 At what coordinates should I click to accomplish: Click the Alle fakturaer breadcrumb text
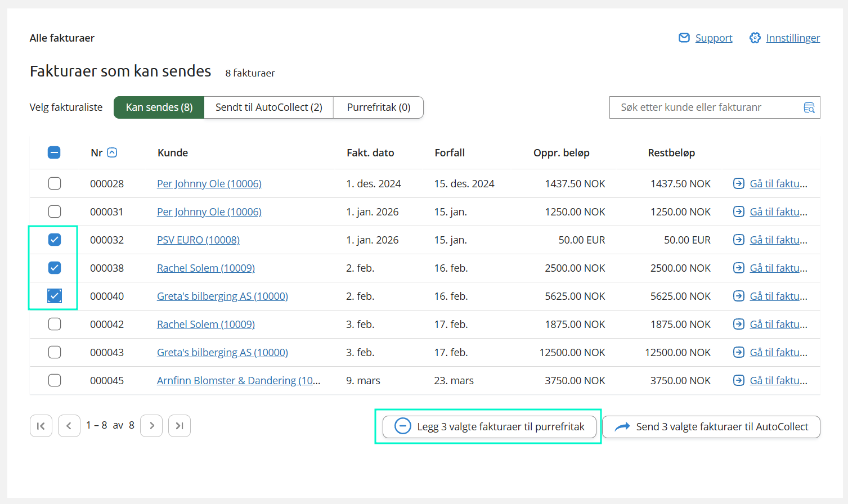tap(62, 38)
